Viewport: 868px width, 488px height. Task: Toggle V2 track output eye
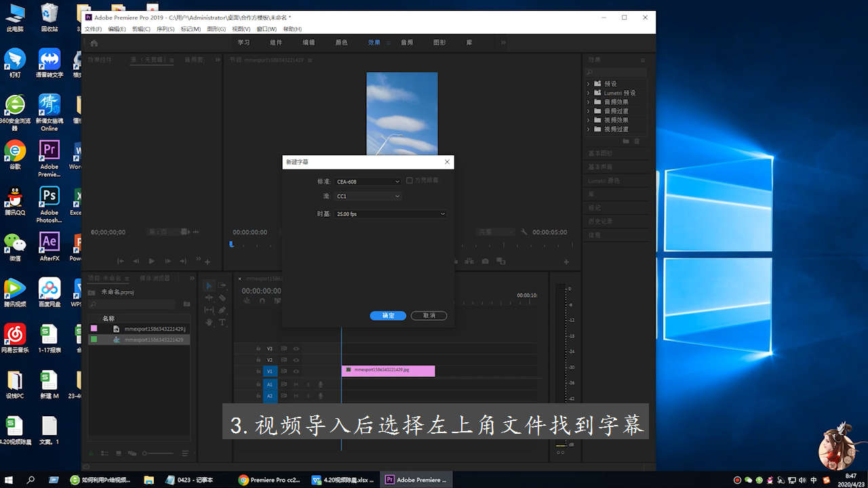[296, 360]
